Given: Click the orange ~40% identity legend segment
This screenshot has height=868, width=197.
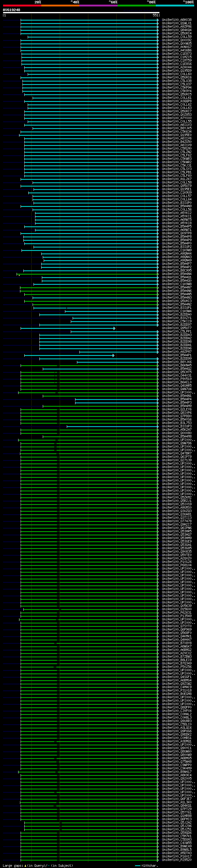Looking at the screenshot, I should (60, 6).
